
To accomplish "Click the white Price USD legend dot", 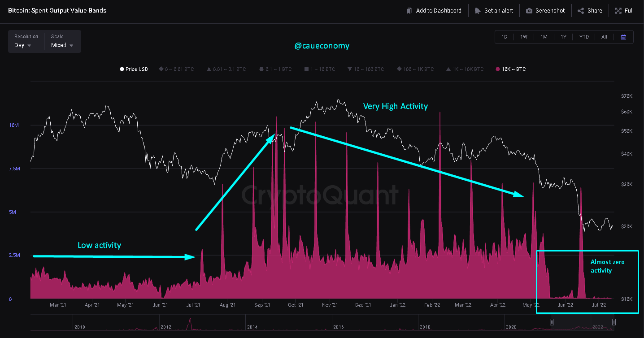I will (122, 69).
